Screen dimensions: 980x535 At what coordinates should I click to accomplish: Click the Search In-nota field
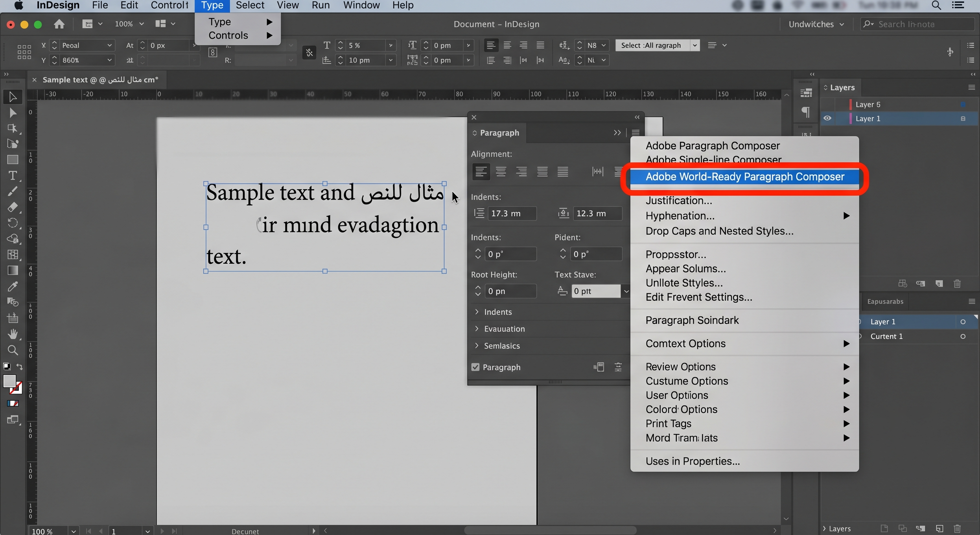(918, 24)
